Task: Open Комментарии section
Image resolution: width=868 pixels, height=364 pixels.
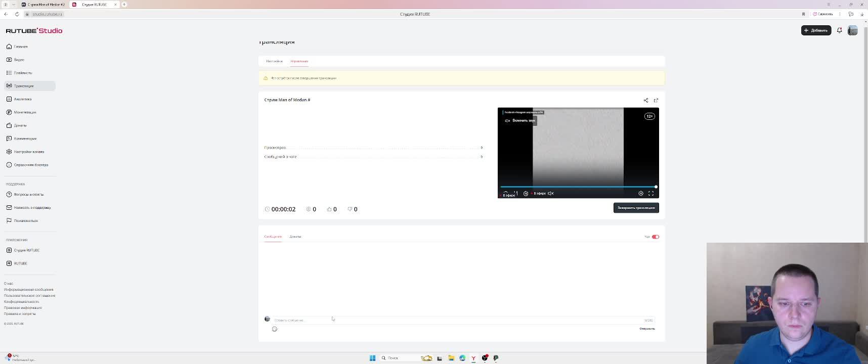Action: pyautogui.click(x=30, y=139)
